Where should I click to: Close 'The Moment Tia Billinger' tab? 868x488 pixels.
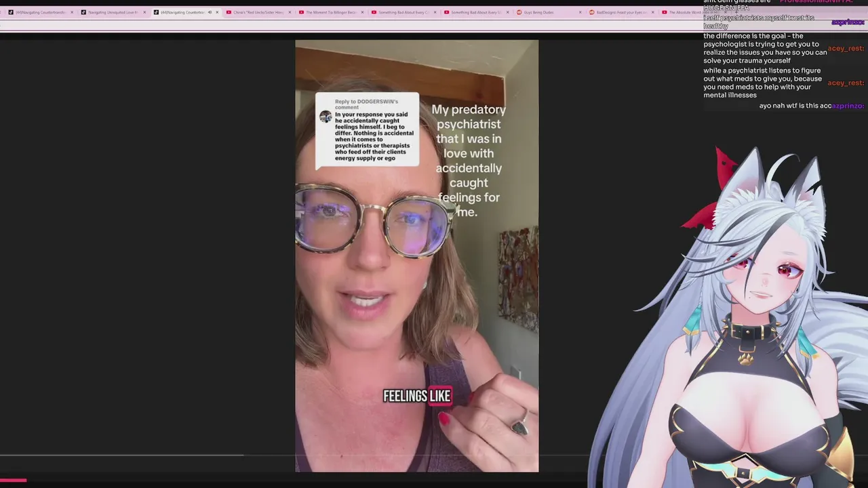pyautogui.click(x=362, y=12)
